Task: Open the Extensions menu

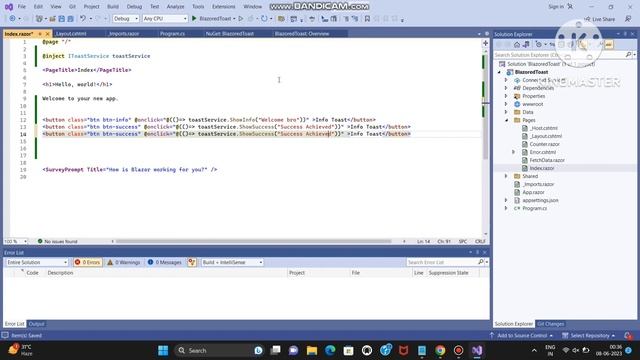Action: coord(224,7)
